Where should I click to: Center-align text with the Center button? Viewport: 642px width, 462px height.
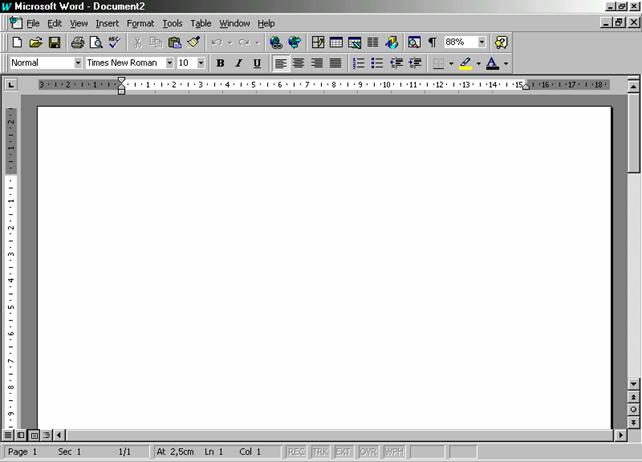click(x=299, y=63)
